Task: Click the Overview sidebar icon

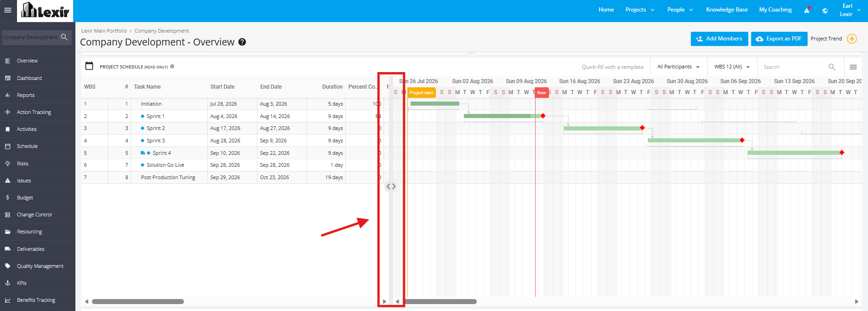Action: pyautogui.click(x=8, y=61)
